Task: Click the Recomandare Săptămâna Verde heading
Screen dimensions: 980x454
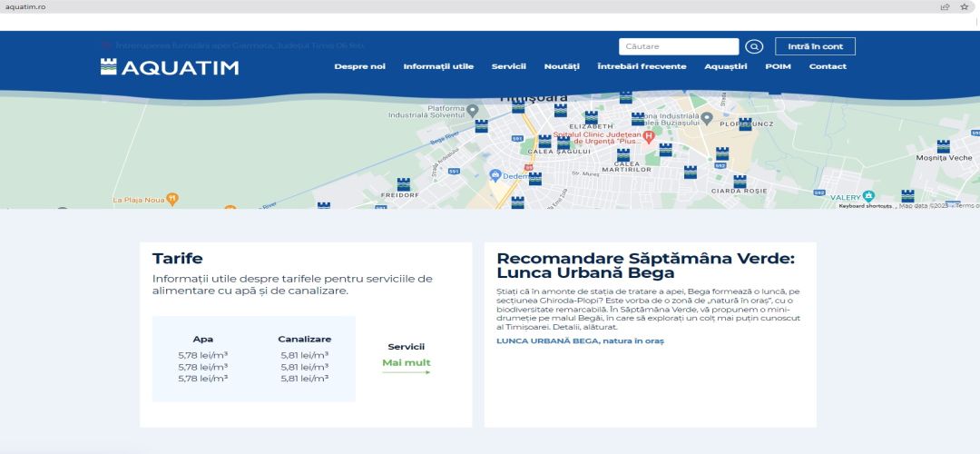Action: [646, 266]
